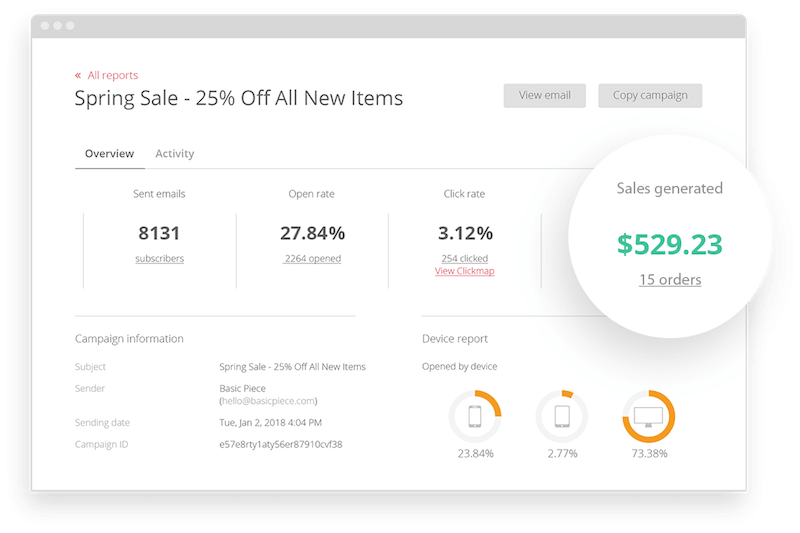
Task: Click the desktop monitor device icon
Action: click(648, 417)
